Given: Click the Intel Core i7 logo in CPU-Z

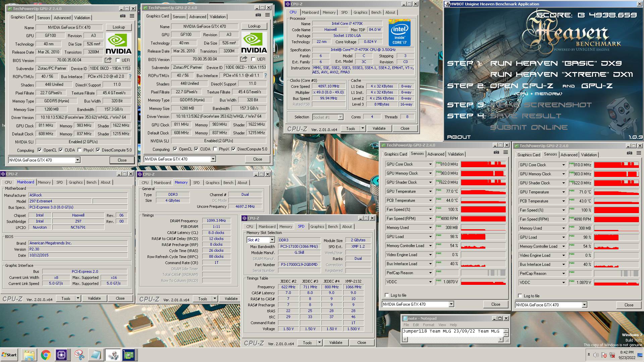Looking at the screenshot, I should (399, 33).
